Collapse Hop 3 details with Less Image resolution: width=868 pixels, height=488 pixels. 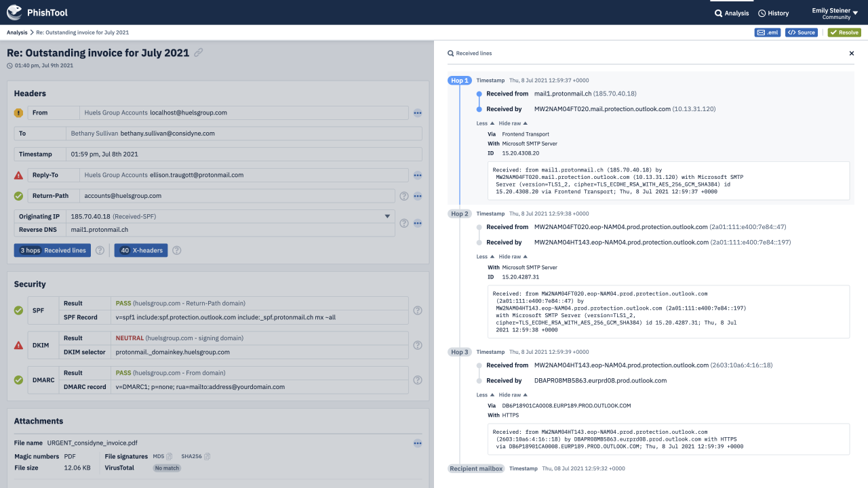pos(485,395)
